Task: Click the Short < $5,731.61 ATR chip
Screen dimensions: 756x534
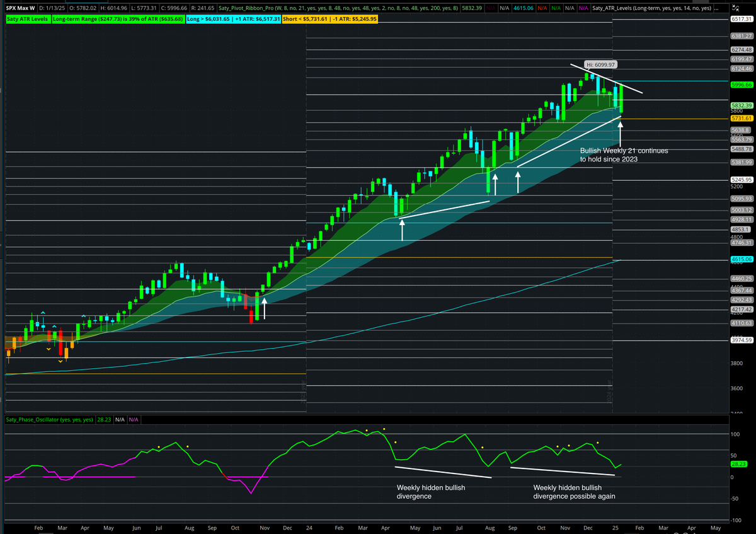Action: click(x=329, y=19)
